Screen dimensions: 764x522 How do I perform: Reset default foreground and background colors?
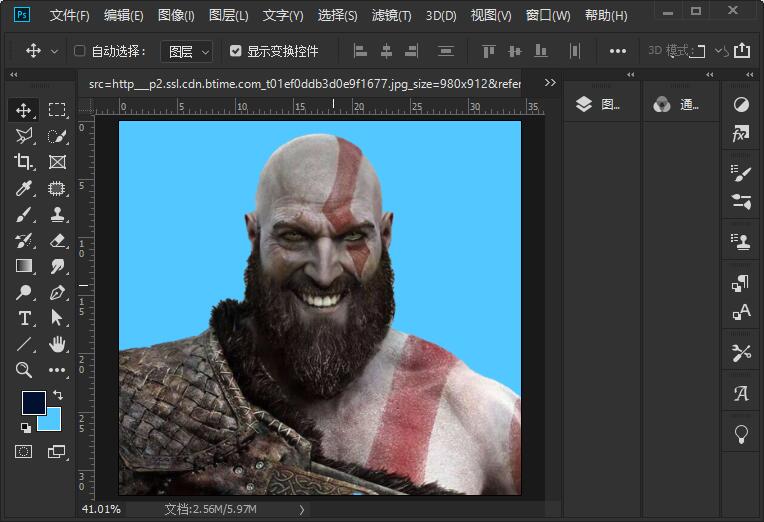click(x=25, y=428)
